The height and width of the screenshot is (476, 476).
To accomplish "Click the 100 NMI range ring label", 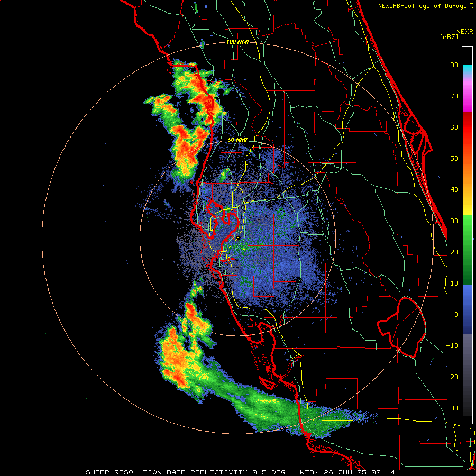I will pyautogui.click(x=237, y=42).
